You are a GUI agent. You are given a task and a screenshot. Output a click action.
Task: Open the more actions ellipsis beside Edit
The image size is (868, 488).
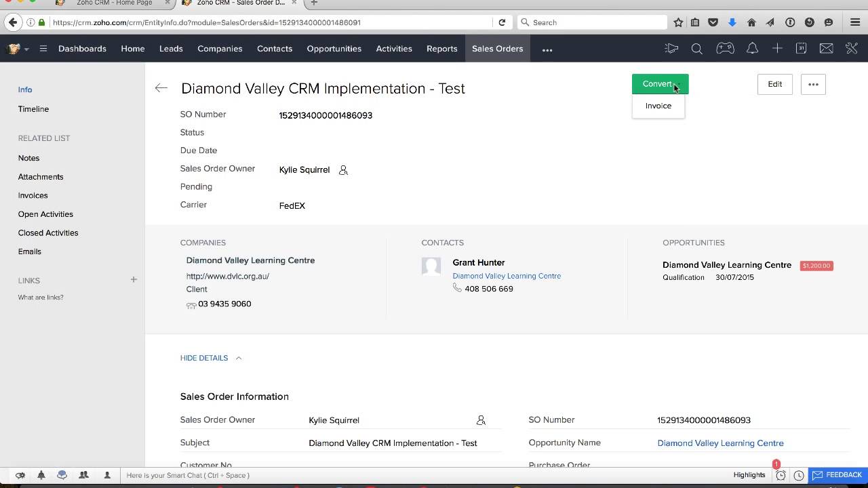pos(813,84)
